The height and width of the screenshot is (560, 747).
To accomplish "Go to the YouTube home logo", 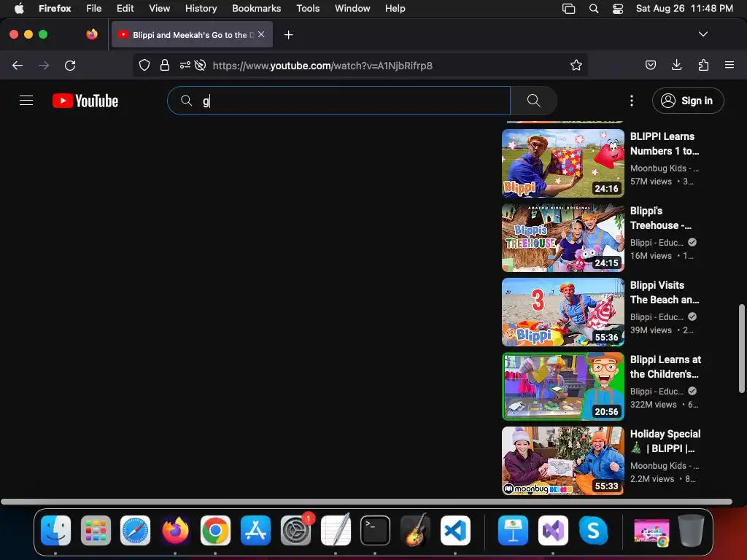I will [85, 101].
